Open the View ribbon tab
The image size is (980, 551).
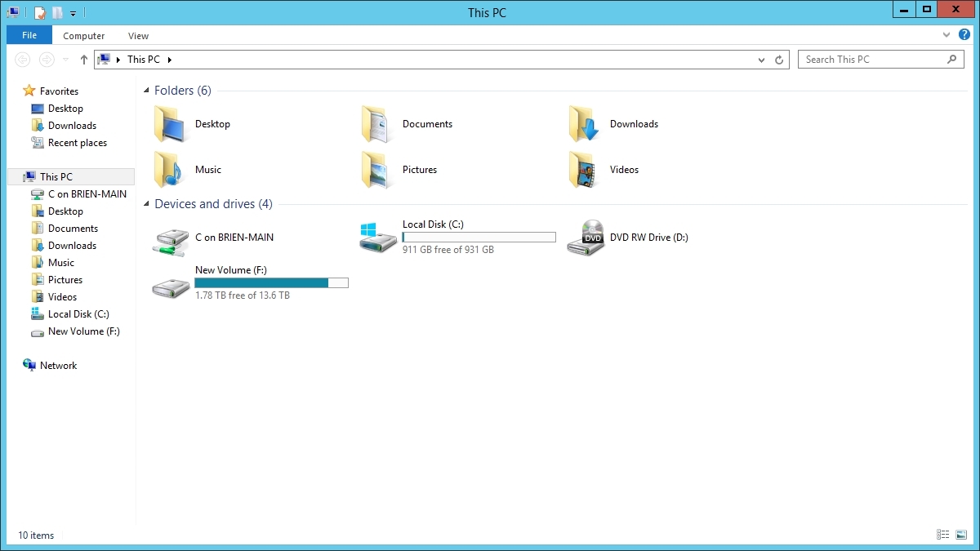click(137, 36)
